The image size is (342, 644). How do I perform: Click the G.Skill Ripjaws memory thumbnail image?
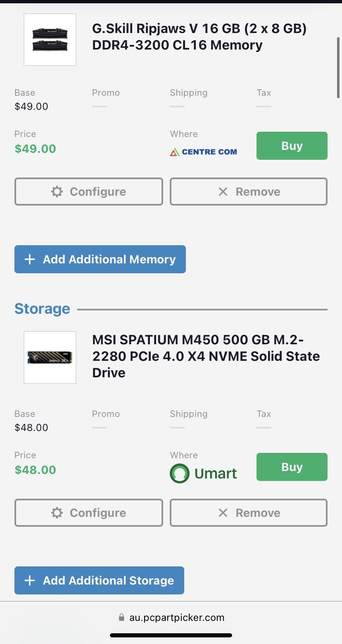click(50, 40)
